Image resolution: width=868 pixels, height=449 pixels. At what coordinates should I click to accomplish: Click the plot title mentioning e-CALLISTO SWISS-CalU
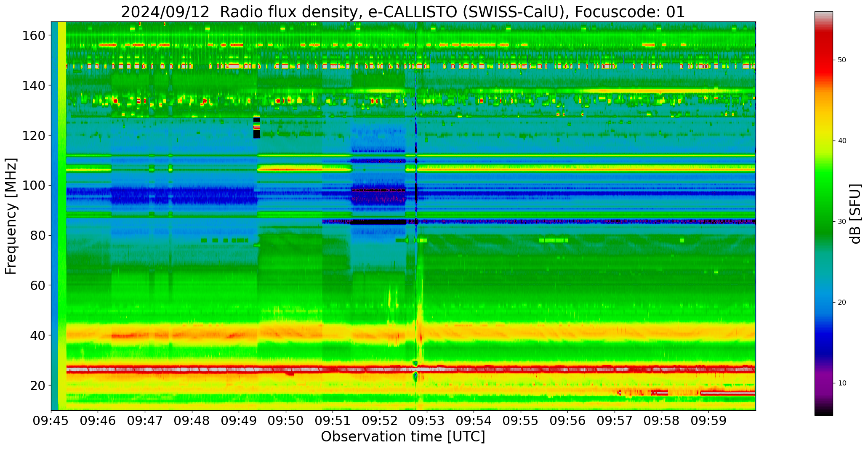pyautogui.click(x=403, y=12)
